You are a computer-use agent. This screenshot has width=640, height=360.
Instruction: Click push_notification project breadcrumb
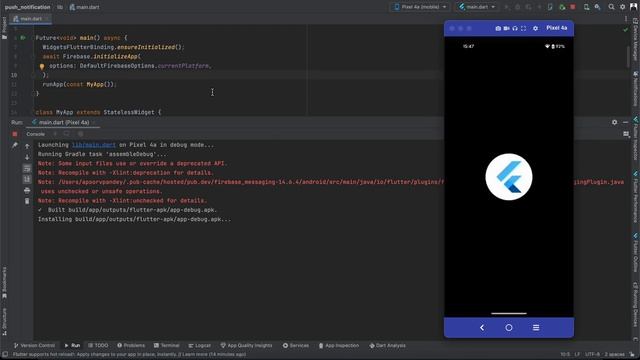[x=27, y=7]
